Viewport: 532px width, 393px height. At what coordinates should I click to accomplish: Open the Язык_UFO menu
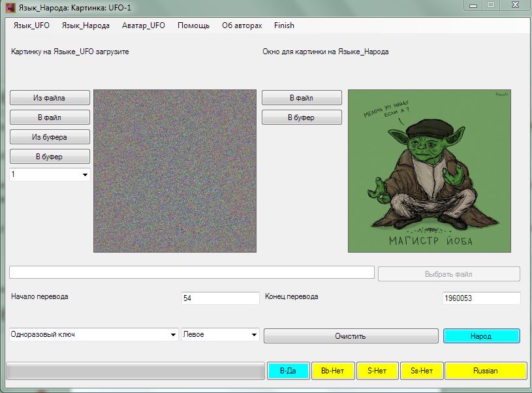click(x=31, y=25)
